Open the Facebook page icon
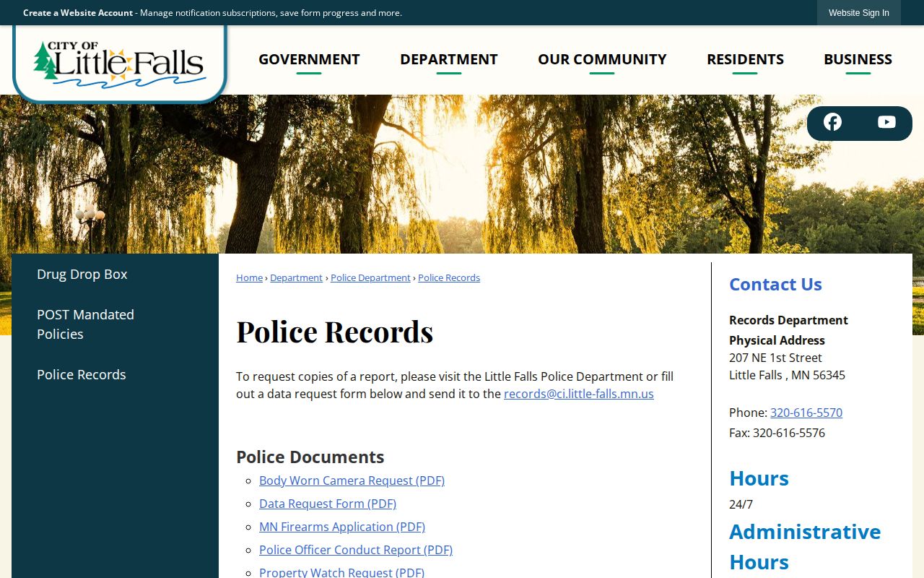Viewport: 924px width, 578px height. 832,122
